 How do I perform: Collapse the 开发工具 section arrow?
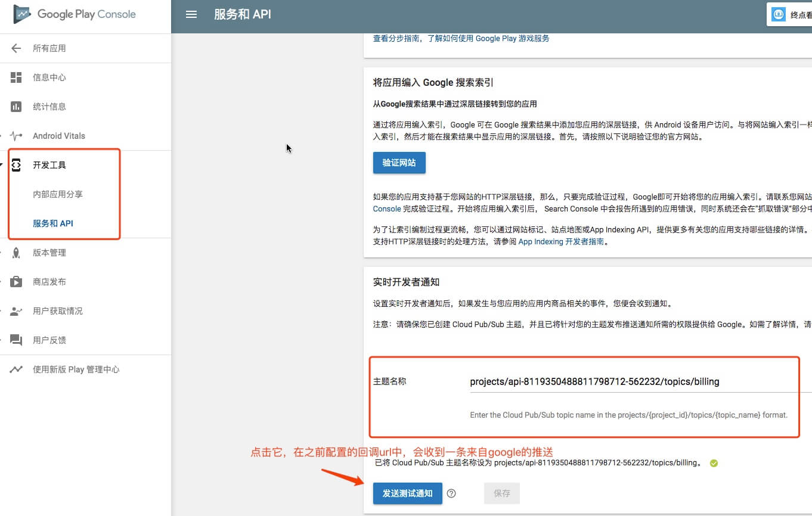tap(2, 165)
